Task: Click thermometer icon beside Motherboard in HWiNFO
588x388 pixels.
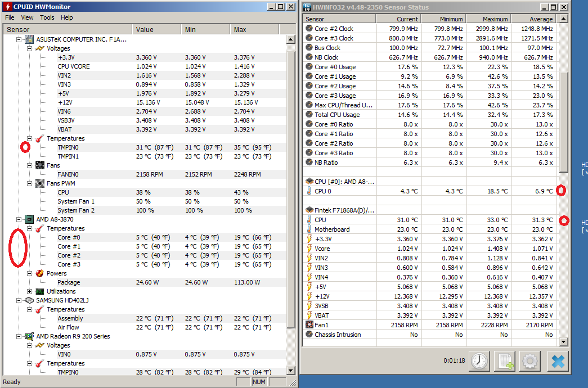Action: coord(309,229)
